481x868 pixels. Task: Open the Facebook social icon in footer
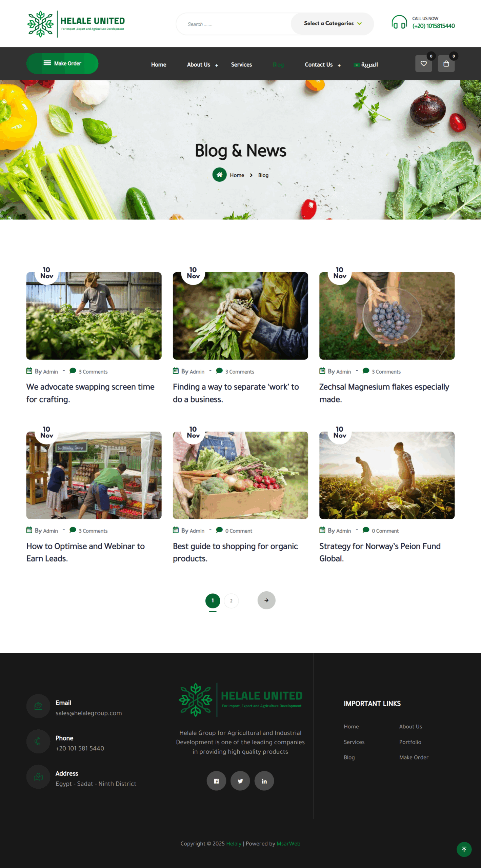click(x=216, y=781)
